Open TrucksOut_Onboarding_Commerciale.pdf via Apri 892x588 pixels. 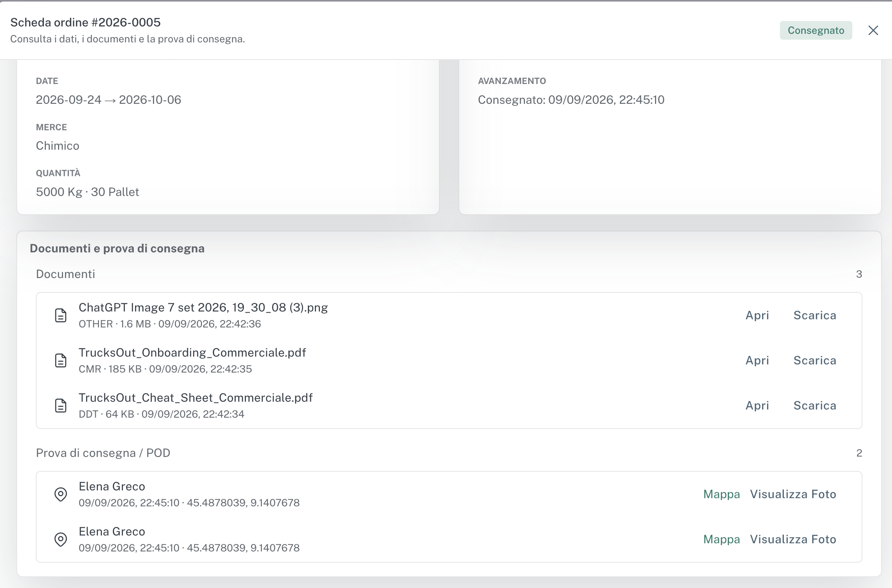[x=757, y=360]
